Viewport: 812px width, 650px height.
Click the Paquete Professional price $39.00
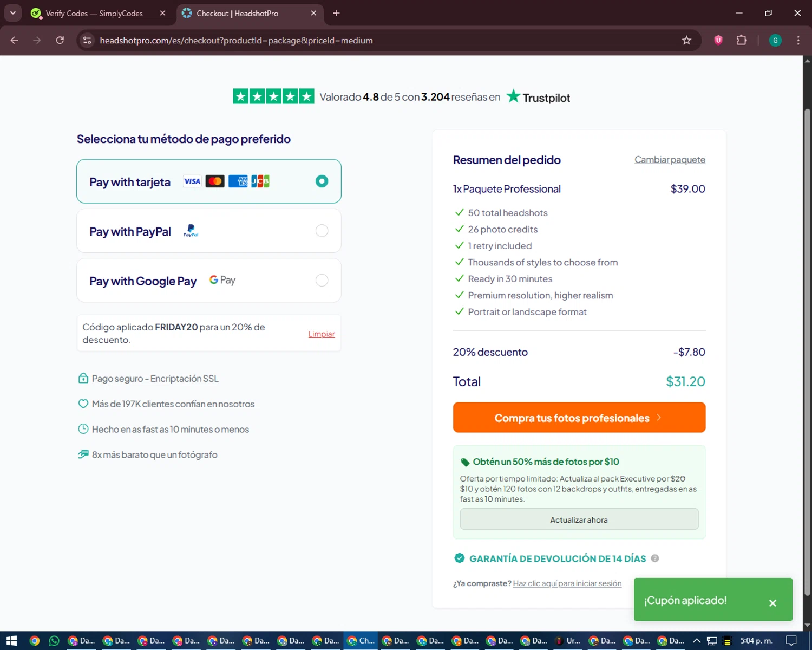point(687,189)
